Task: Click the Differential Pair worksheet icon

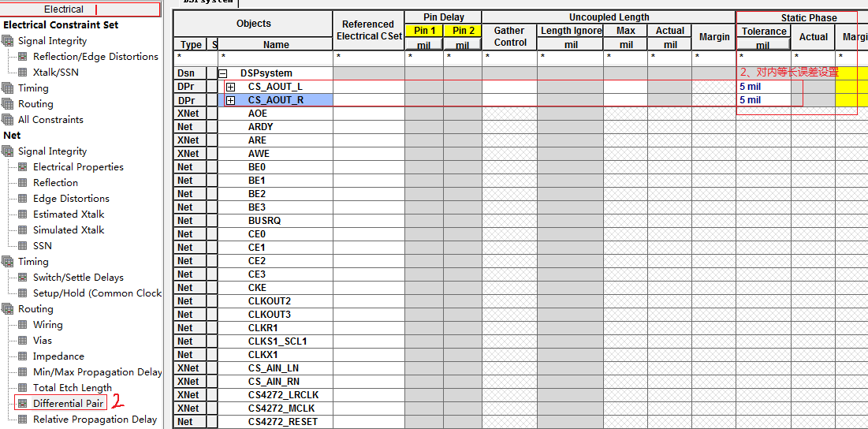Action: (x=22, y=404)
